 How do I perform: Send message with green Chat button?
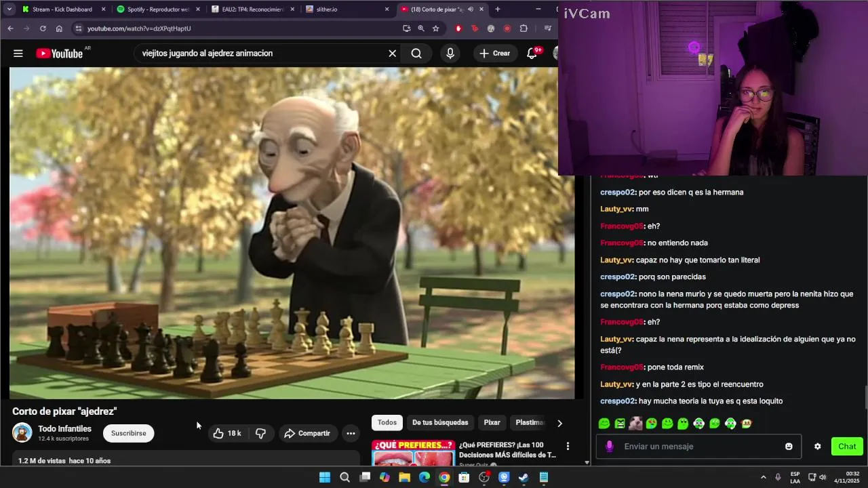point(847,446)
